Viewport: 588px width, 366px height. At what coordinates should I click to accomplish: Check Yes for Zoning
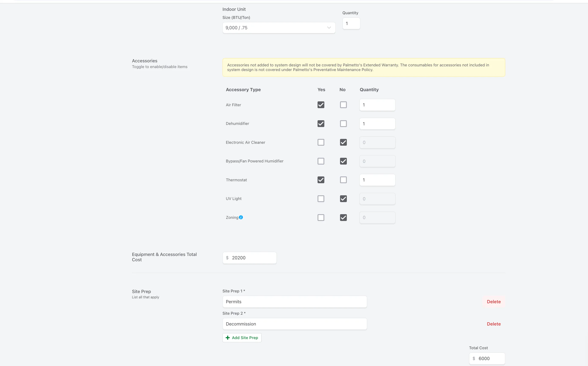(321, 218)
